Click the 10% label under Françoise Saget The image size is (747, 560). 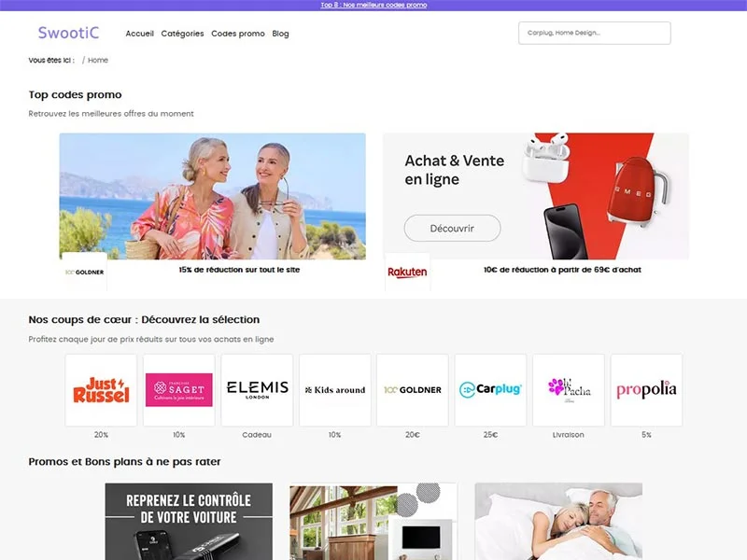(179, 435)
